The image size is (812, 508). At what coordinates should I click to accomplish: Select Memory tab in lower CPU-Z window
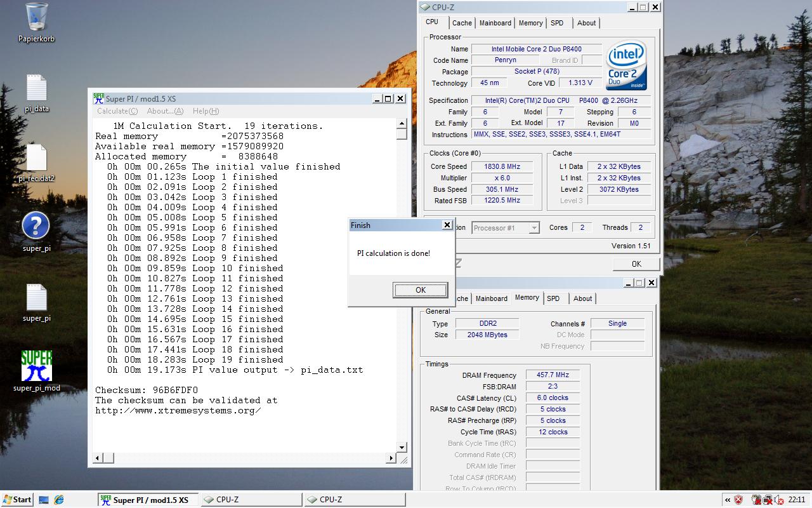coord(527,297)
